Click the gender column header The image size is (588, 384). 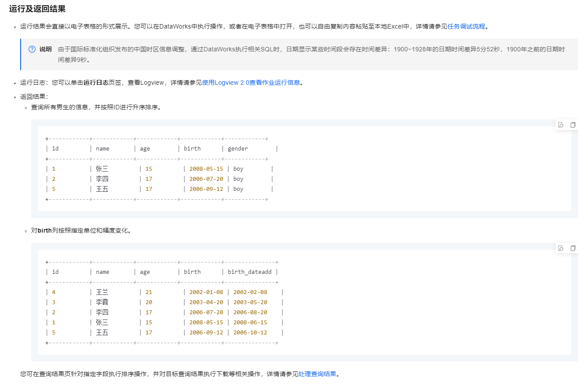(x=238, y=149)
